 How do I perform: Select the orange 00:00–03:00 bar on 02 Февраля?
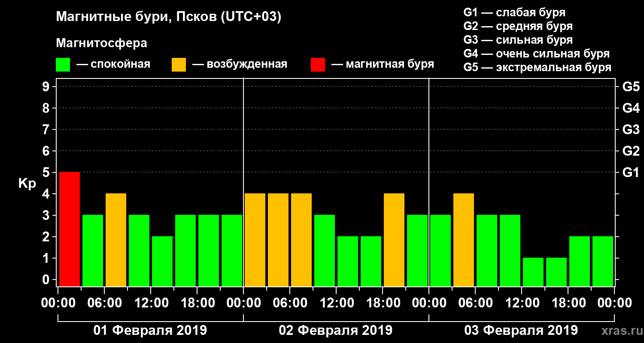[255, 240]
